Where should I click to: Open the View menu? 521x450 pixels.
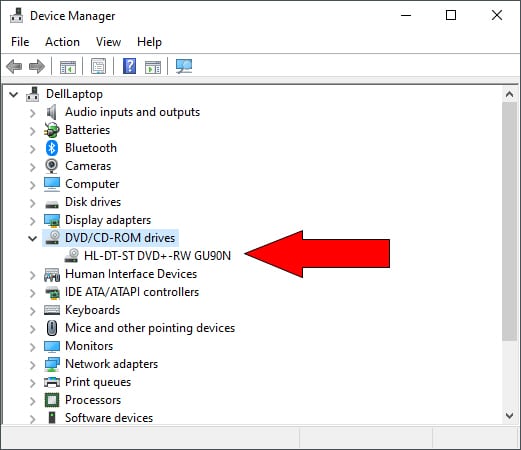tap(108, 42)
